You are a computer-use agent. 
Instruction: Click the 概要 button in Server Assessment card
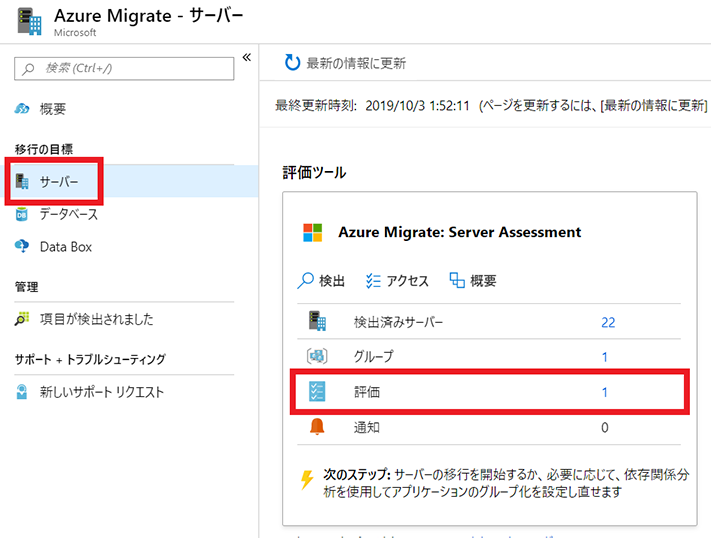[x=473, y=281]
